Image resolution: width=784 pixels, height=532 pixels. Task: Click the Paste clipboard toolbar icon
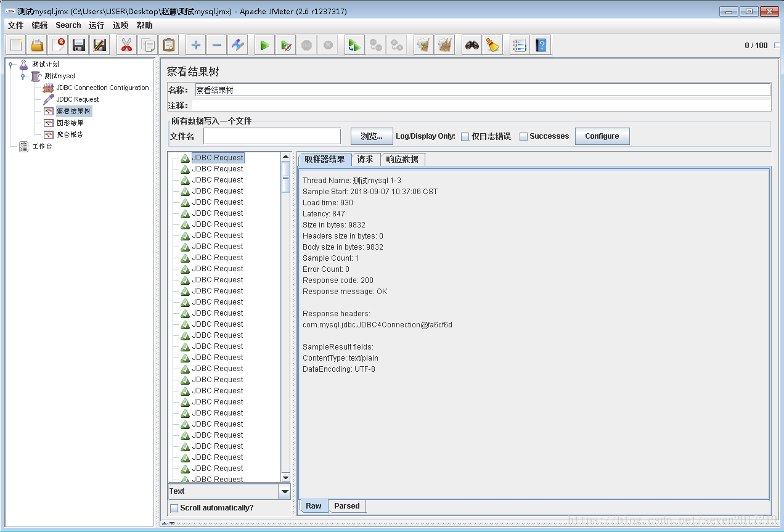point(168,45)
